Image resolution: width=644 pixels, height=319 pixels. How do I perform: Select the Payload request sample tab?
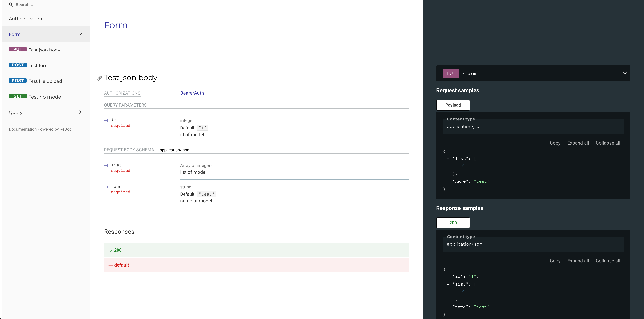pos(453,105)
